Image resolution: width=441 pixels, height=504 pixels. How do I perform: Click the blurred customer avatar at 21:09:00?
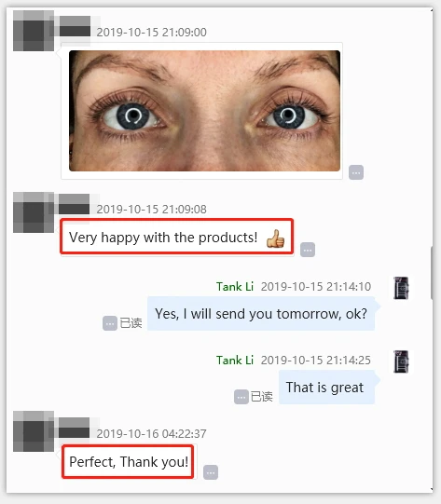point(34,31)
